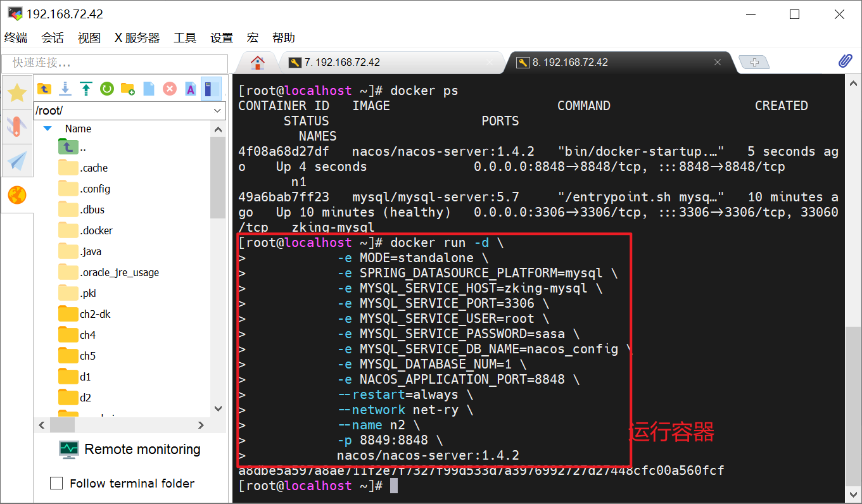Click the 'zking-mysql' container name text
Screen dimensions: 862x504
[x=333, y=227]
